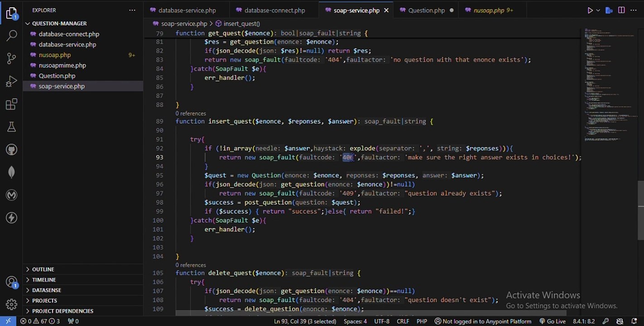Change language mode from PHP
The height and width of the screenshot is (326, 644).
[422, 321]
